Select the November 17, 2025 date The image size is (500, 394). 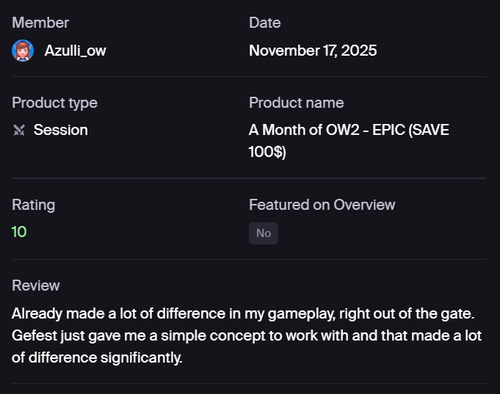313,51
